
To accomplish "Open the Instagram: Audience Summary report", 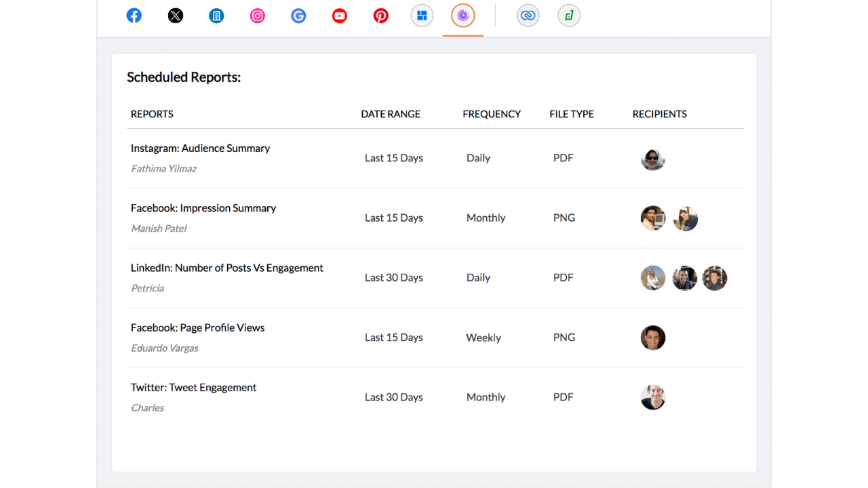I will 200,148.
